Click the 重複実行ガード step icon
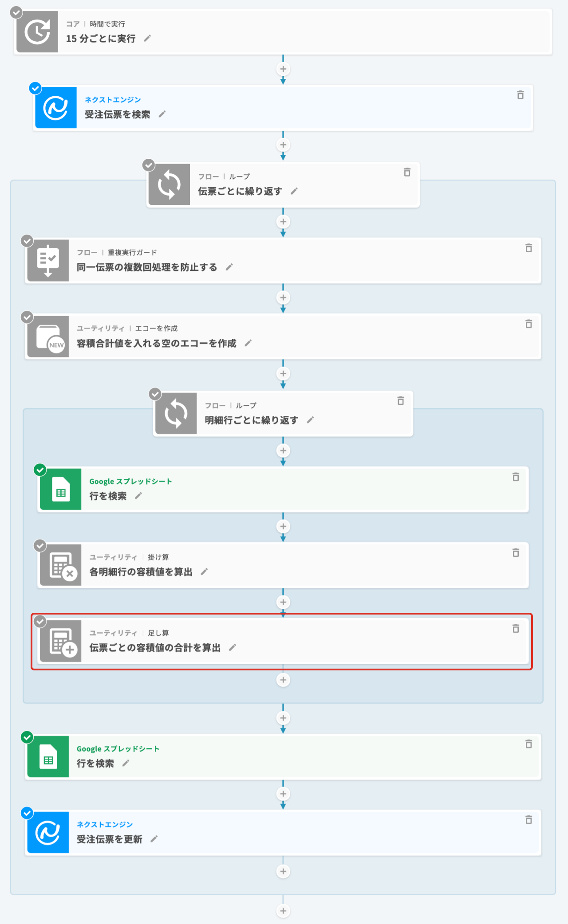This screenshot has width=568, height=924. 48,261
